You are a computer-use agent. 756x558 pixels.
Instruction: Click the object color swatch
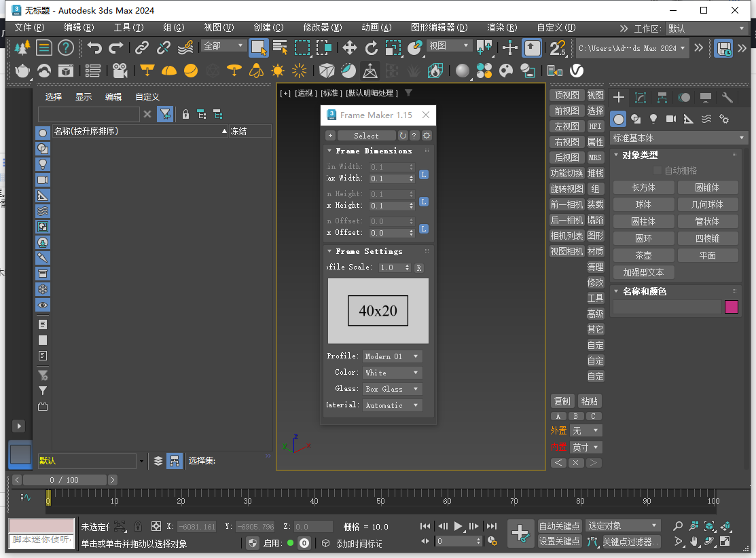click(x=732, y=307)
